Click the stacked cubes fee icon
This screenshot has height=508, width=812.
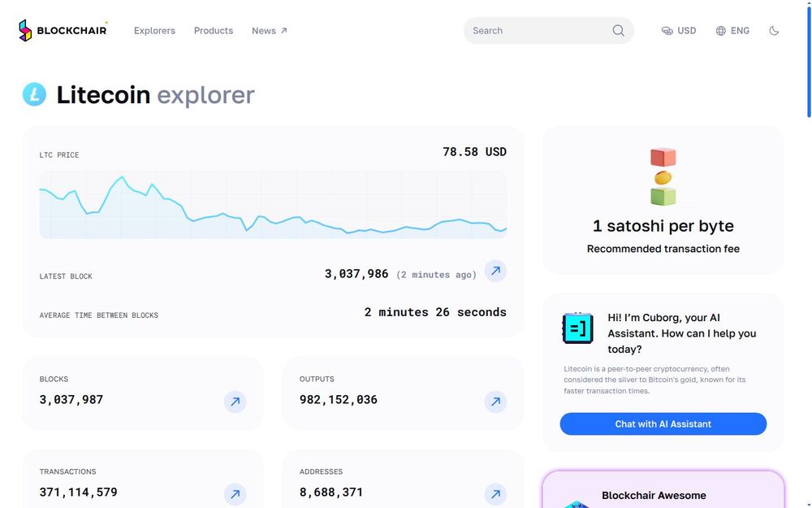[x=663, y=176]
